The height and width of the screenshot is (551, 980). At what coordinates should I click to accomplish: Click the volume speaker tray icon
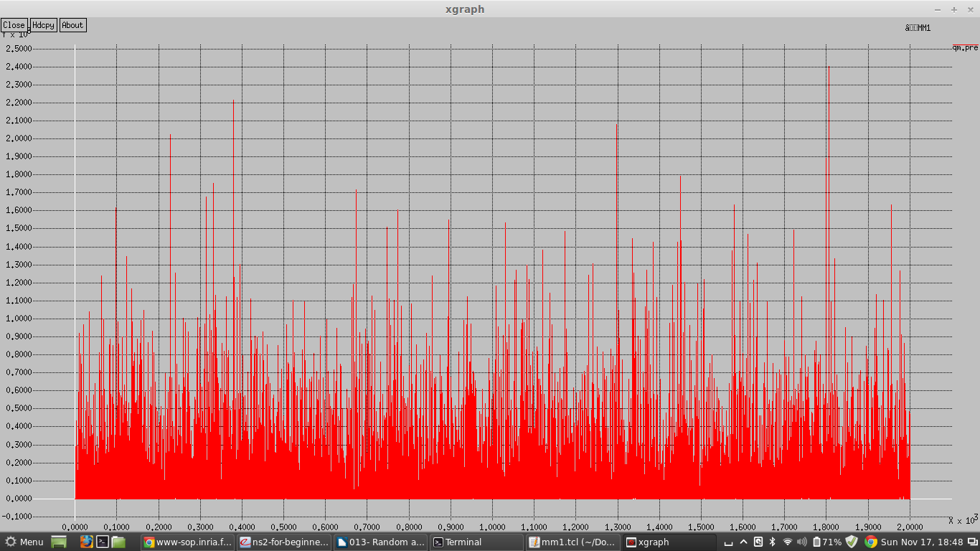[x=802, y=542]
